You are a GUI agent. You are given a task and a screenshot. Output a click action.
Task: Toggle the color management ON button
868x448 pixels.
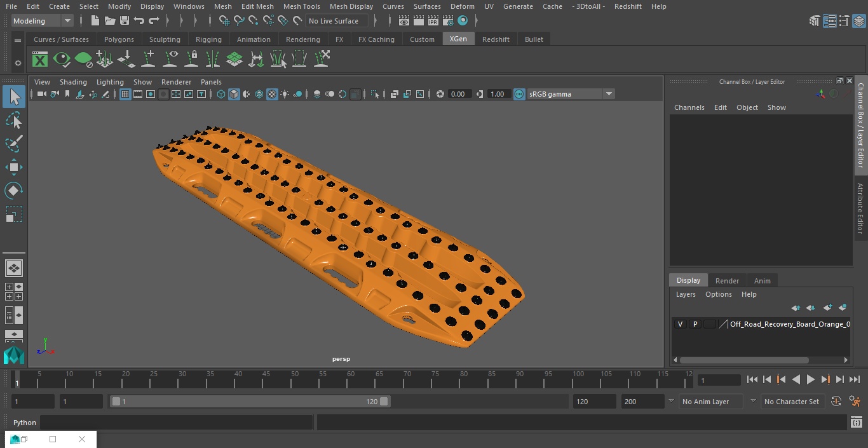tap(519, 94)
